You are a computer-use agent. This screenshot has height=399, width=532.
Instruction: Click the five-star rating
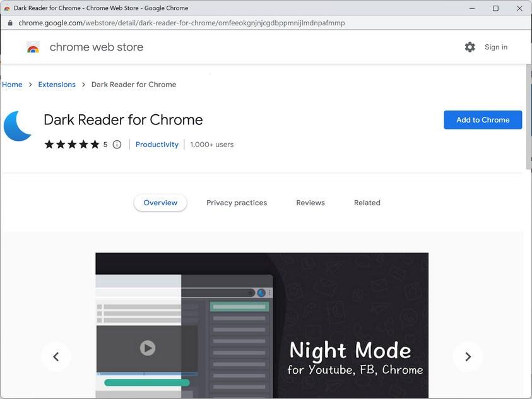click(72, 145)
